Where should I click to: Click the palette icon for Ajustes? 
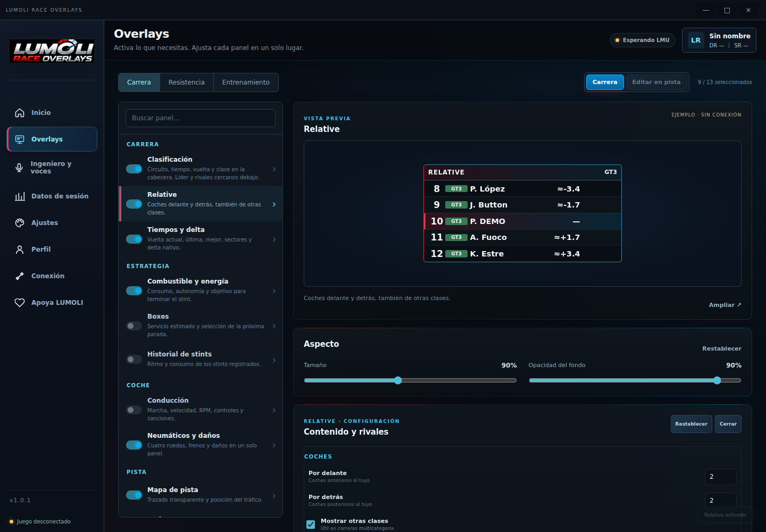(x=20, y=223)
